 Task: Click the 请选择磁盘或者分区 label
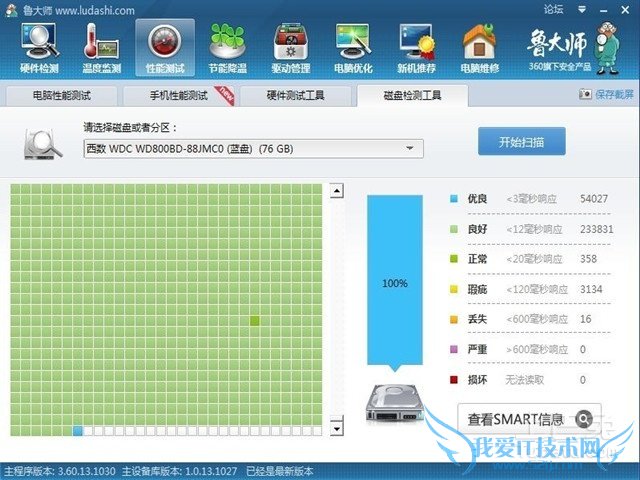tap(130, 127)
